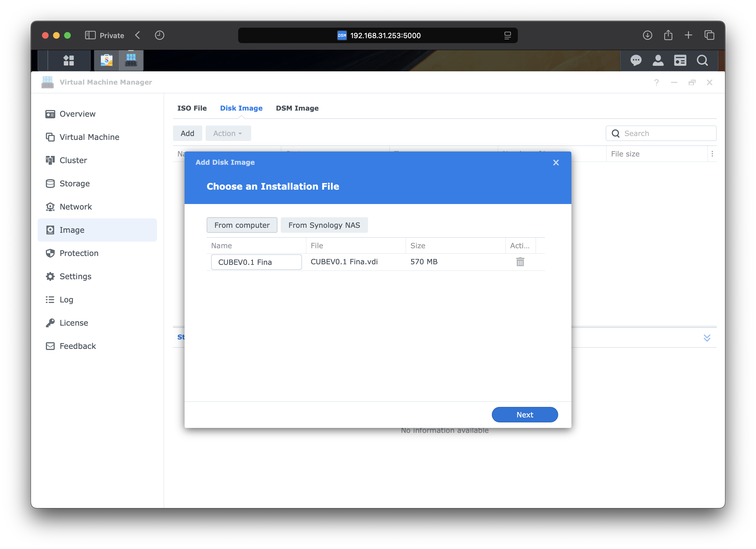Choose From Synology NAS source

click(324, 225)
